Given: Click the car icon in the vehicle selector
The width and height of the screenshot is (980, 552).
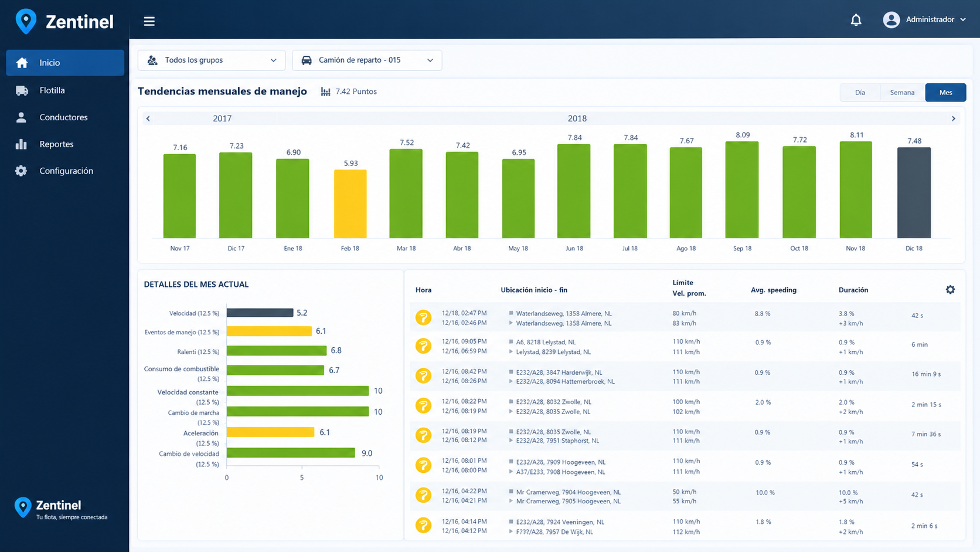Looking at the screenshot, I should [x=307, y=60].
